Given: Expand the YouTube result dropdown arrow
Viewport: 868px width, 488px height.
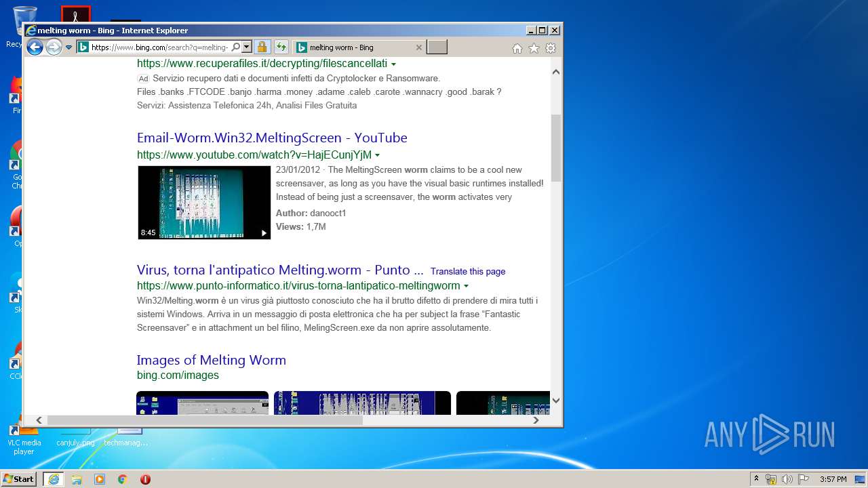Looking at the screenshot, I should click(378, 155).
